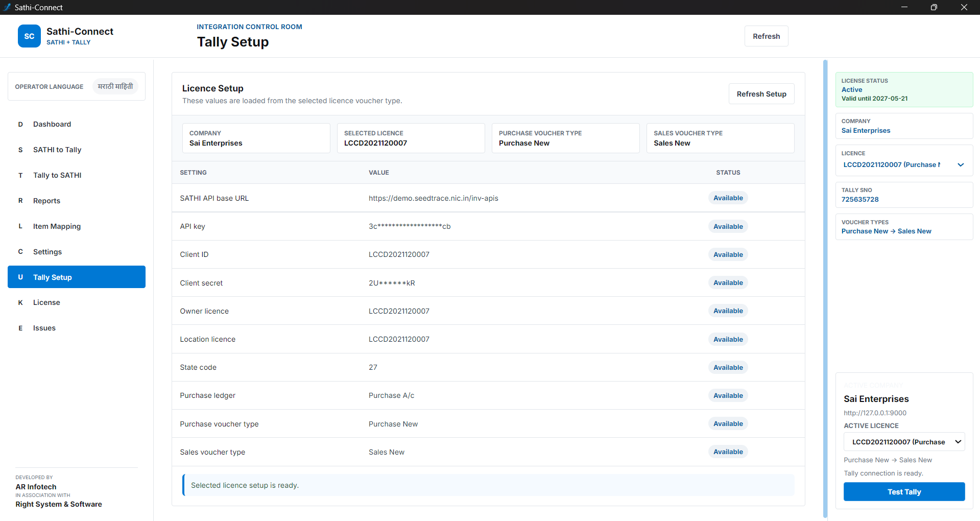Toggle operator language to Marathi
980x521 pixels.
(115, 86)
